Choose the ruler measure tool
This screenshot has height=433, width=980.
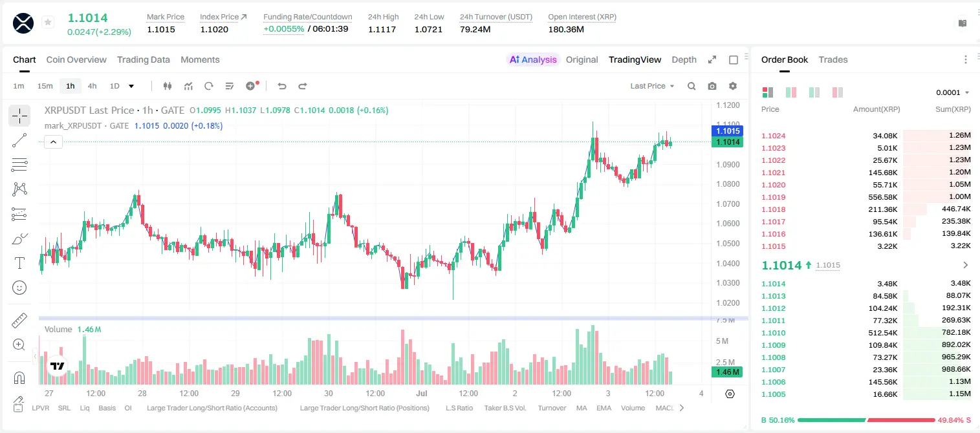pyautogui.click(x=19, y=321)
